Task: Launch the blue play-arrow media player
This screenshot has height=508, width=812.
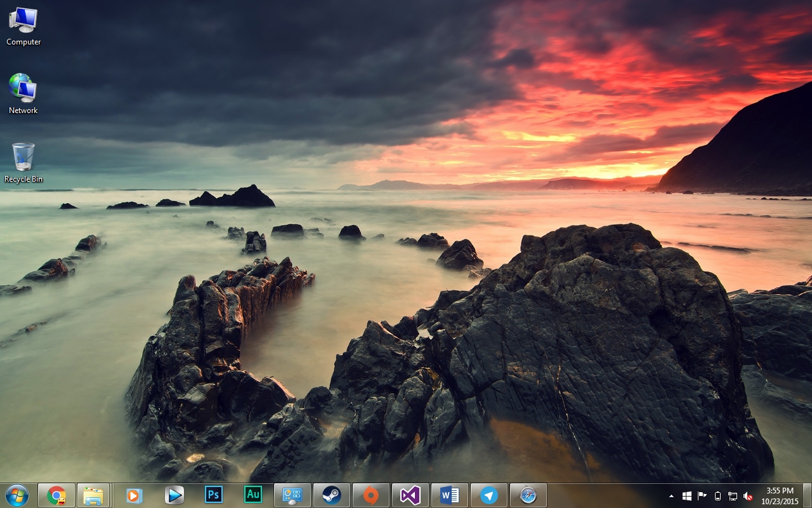Action: [174, 495]
